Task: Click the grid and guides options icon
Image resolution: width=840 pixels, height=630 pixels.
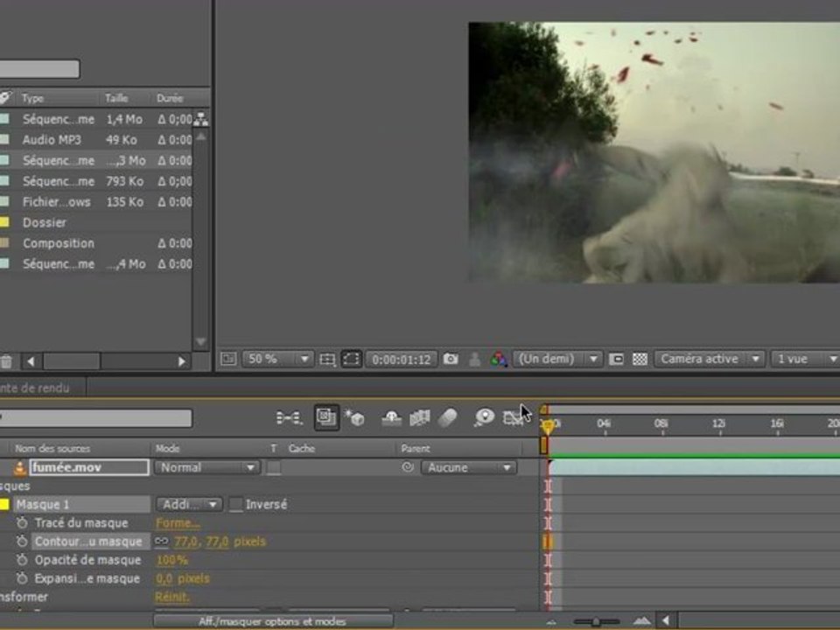Action: click(327, 360)
